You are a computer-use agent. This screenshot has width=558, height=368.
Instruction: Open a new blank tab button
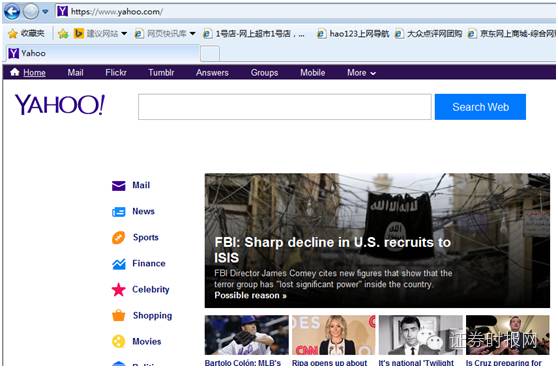[x=210, y=54]
